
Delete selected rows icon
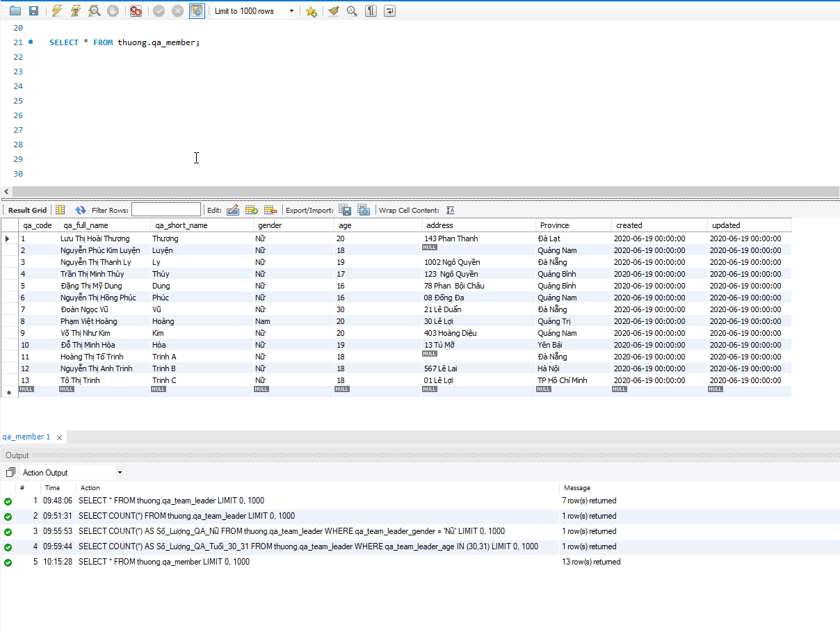[270, 210]
